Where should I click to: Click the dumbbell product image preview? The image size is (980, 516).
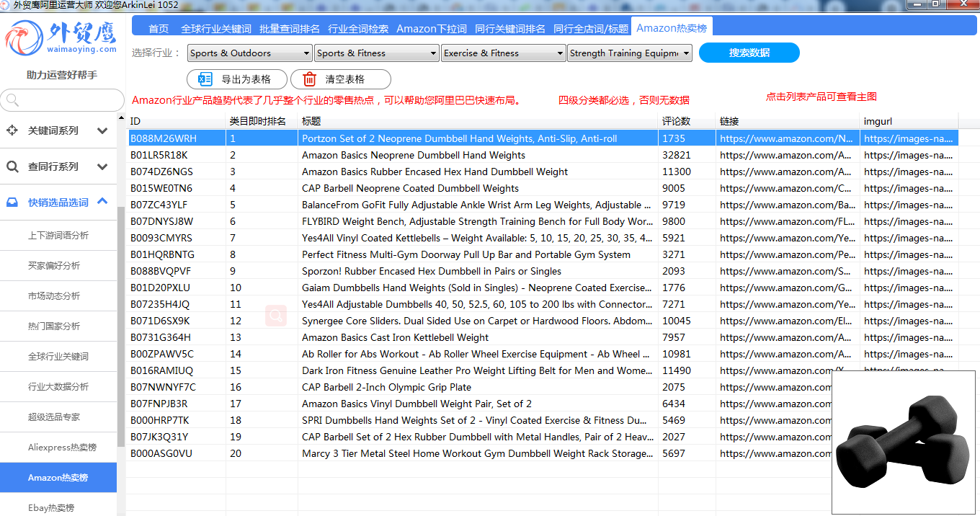pos(904,442)
